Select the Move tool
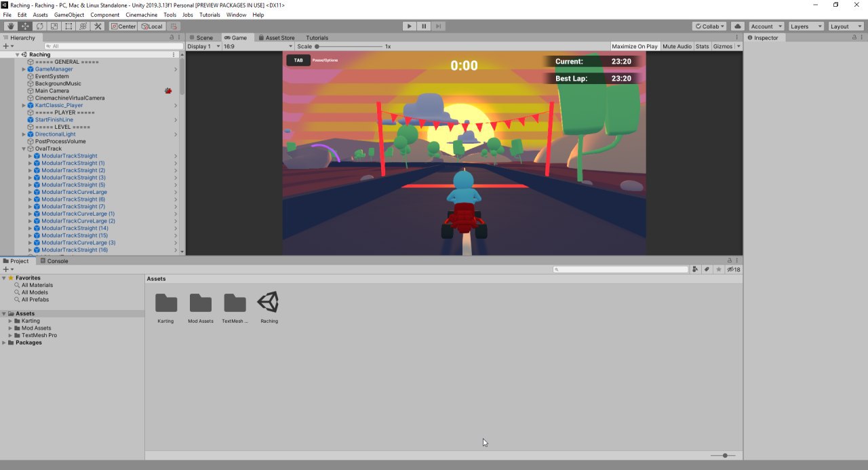Screen dimensions: 868x470 (x=25, y=26)
